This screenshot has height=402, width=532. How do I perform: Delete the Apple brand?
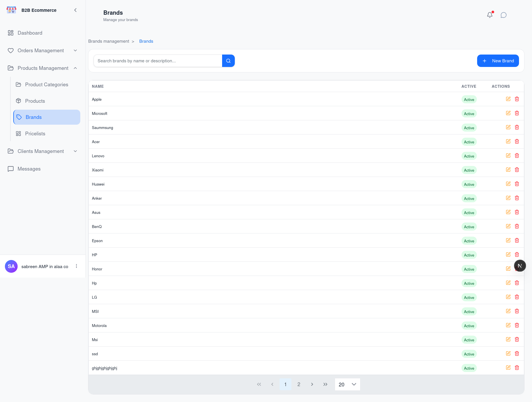click(x=517, y=99)
